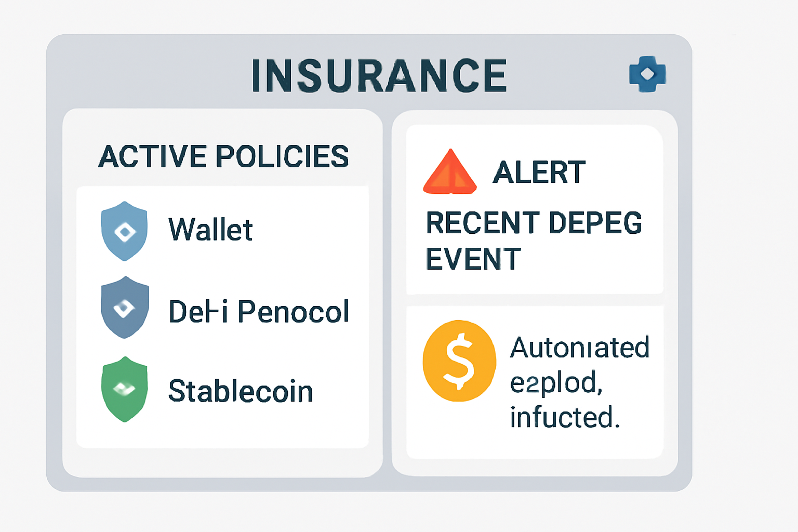The image size is (798, 532).
Task: Click the INSURANCE title text
Action: [x=379, y=76]
